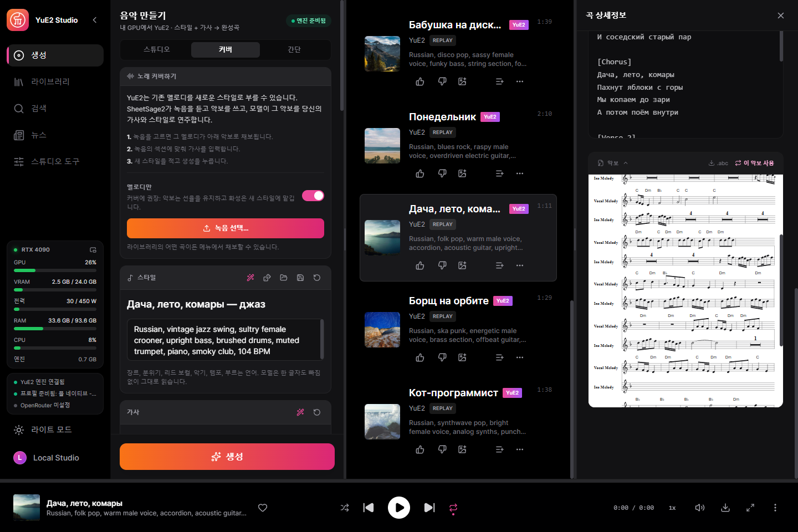Viewport: 798px width, 532px height.
Task: Open the 생성 page in sidebar
Action: click(x=55, y=55)
